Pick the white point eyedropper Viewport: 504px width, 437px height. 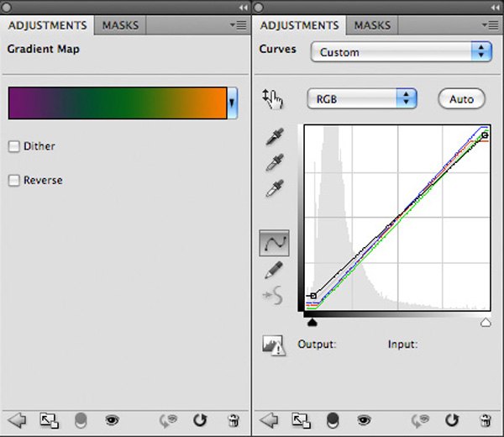click(275, 188)
